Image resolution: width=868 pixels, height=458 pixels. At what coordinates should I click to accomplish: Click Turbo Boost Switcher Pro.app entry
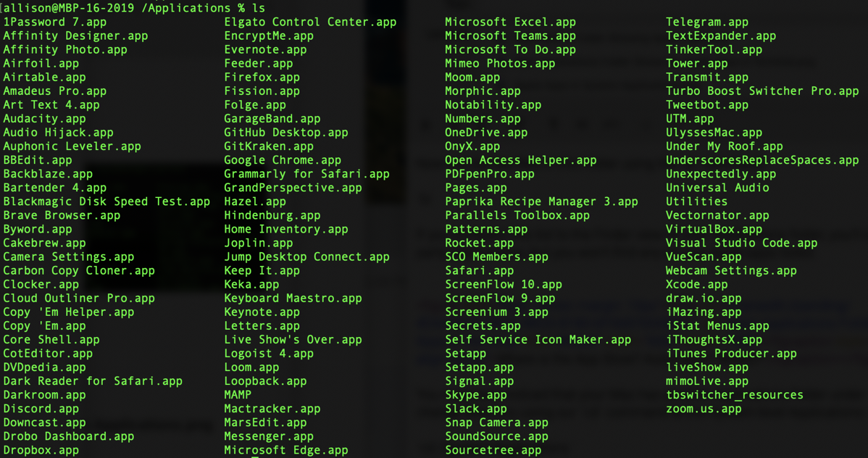coord(762,91)
